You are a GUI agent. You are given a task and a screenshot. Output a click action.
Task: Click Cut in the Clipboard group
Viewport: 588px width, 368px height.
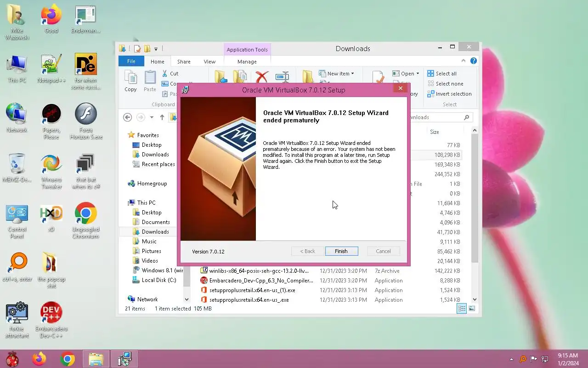(x=170, y=74)
